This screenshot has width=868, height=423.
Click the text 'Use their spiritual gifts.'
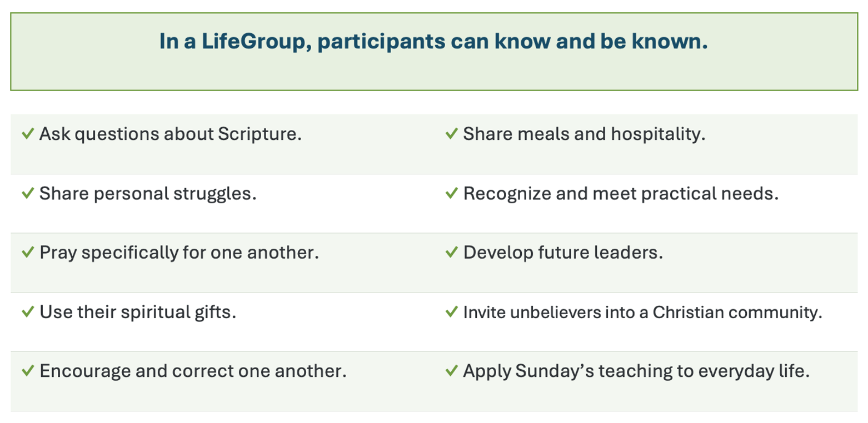(138, 312)
